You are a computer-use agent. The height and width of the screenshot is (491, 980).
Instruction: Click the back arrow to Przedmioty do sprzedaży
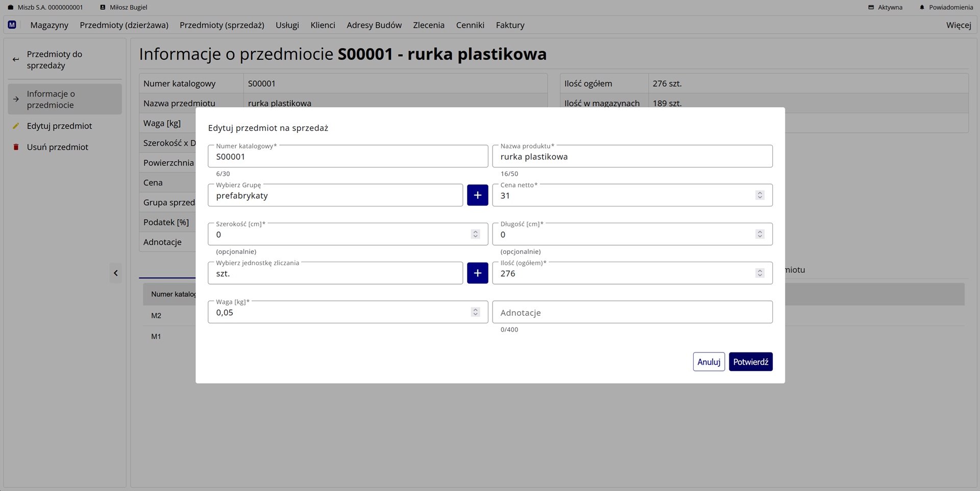[16, 59]
